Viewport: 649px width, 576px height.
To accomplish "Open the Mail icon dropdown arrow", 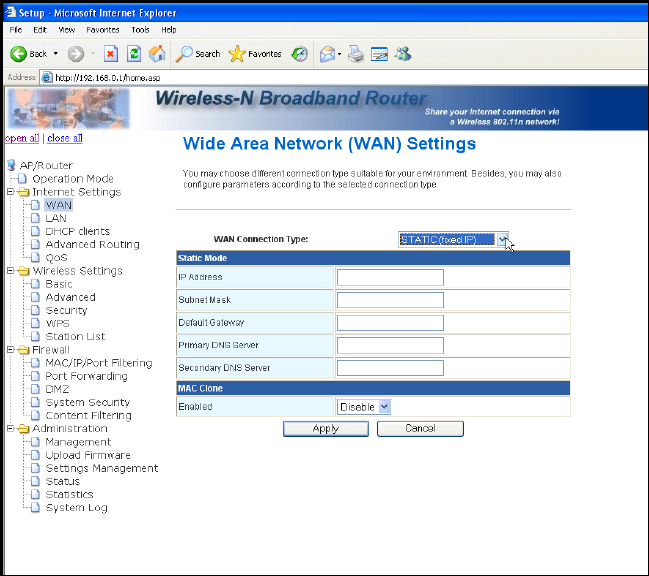I will (339, 54).
